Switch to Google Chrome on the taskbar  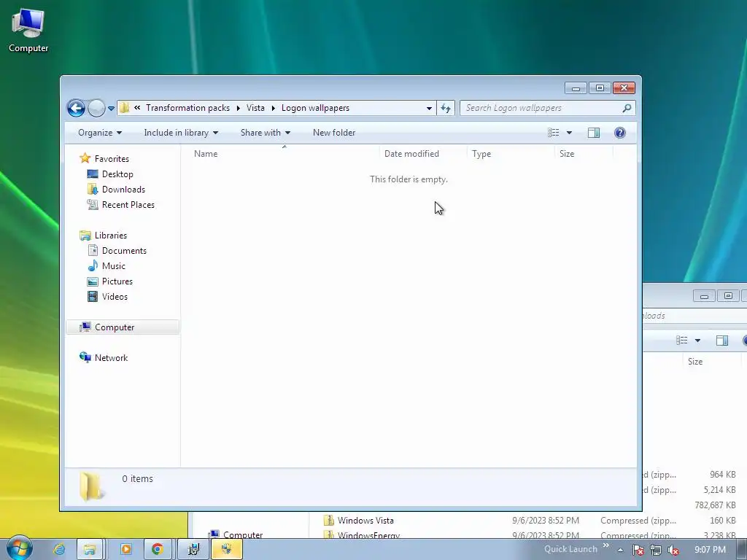tap(158, 549)
